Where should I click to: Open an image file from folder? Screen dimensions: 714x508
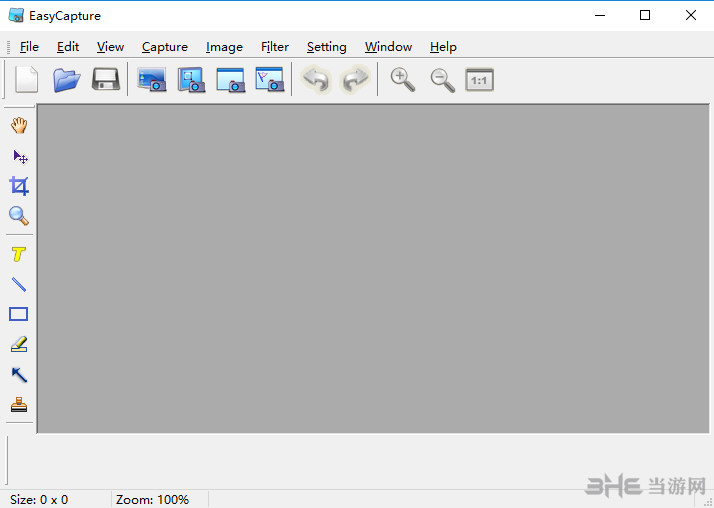(66, 80)
